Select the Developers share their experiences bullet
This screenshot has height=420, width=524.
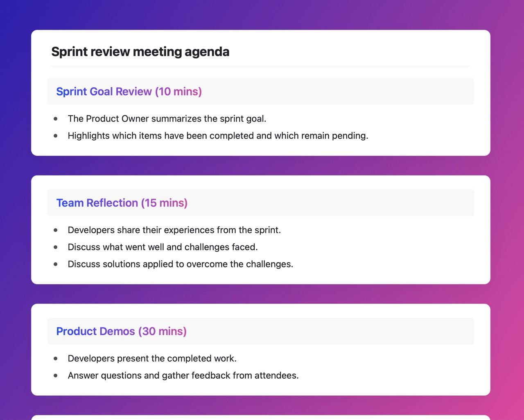point(175,230)
